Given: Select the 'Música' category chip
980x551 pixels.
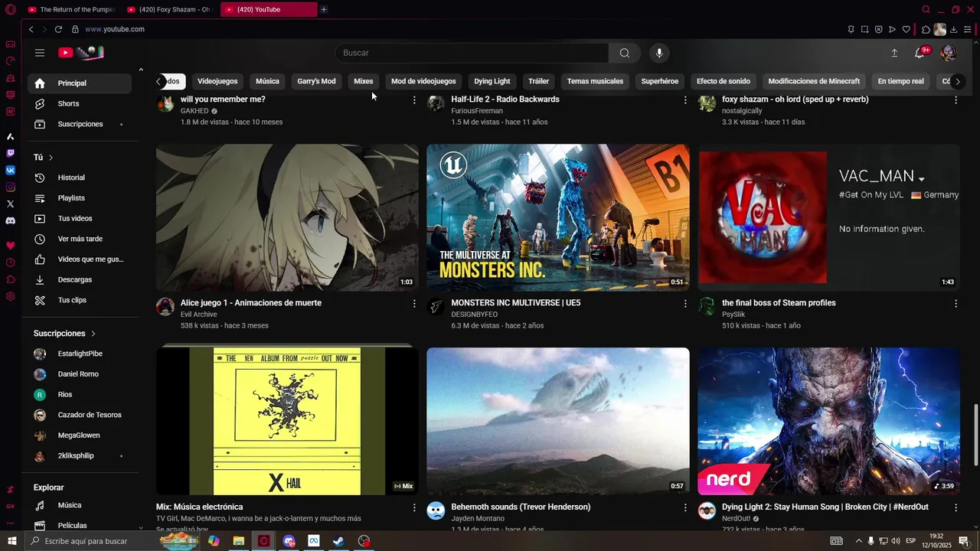Looking at the screenshot, I should tap(267, 81).
